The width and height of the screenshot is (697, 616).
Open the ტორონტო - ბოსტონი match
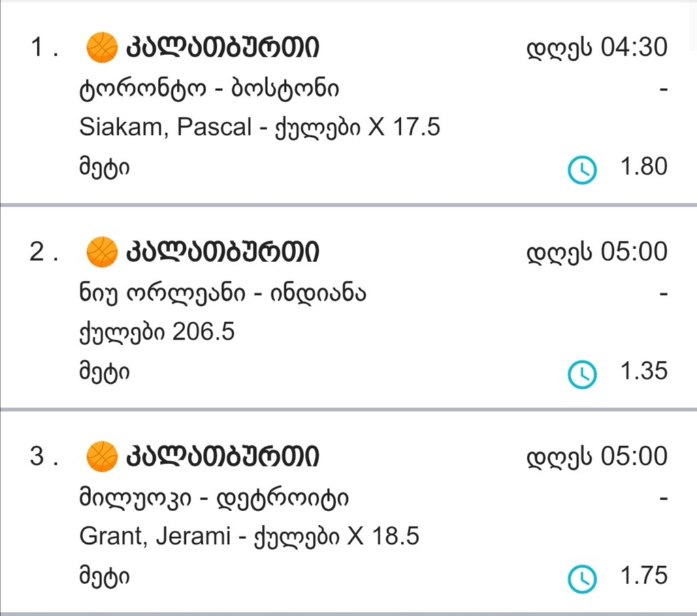tap(210, 89)
